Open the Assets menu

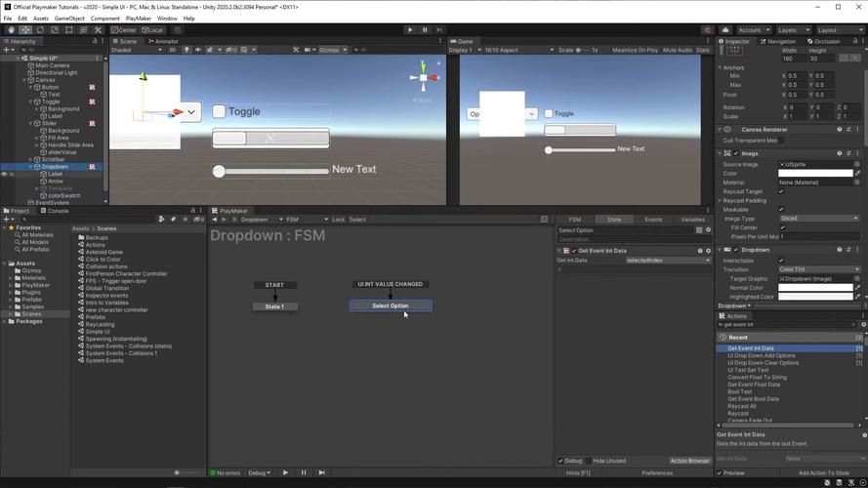40,19
